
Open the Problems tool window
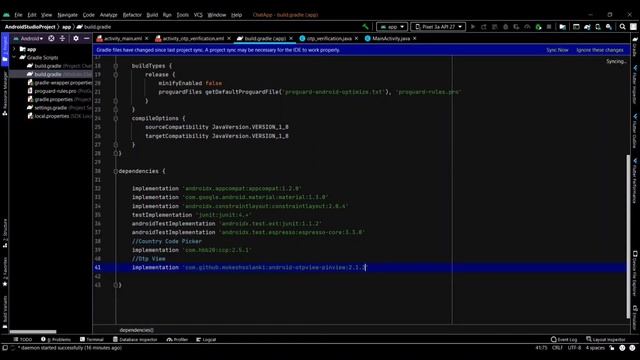coord(56,339)
